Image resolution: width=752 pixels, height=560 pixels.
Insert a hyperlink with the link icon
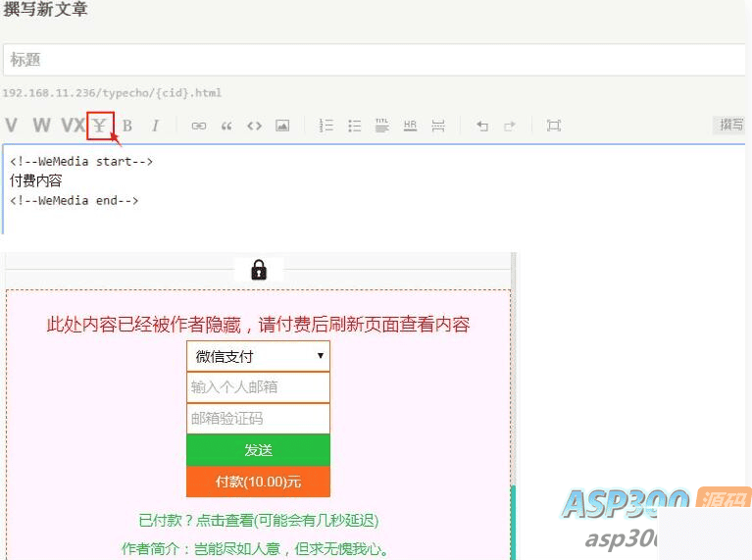click(x=199, y=126)
